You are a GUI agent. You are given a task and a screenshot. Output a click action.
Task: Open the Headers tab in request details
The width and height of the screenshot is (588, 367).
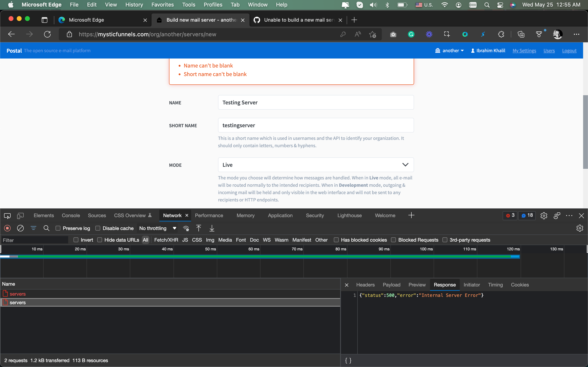tap(365, 285)
